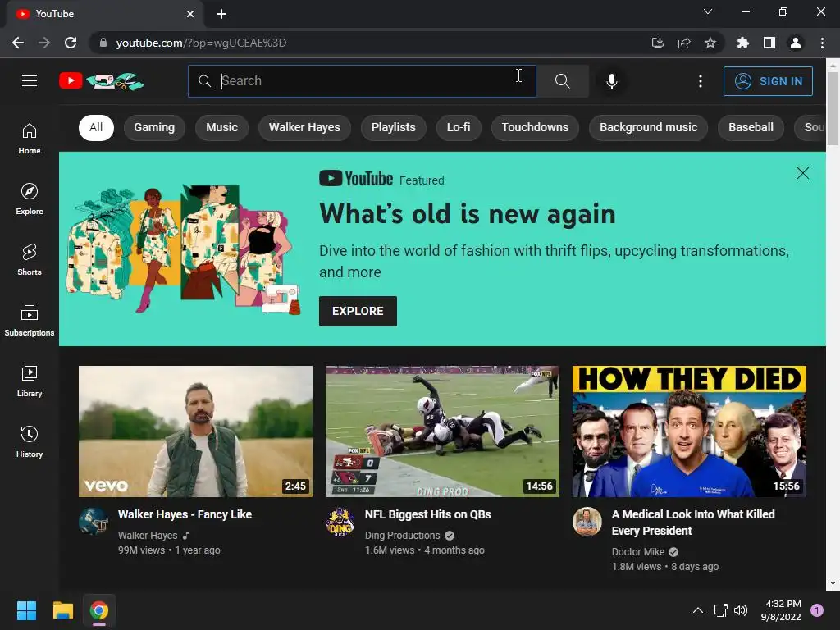Viewport: 840px width, 630px height.
Task: Click the YouTube logo
Action: coord(101,81)
